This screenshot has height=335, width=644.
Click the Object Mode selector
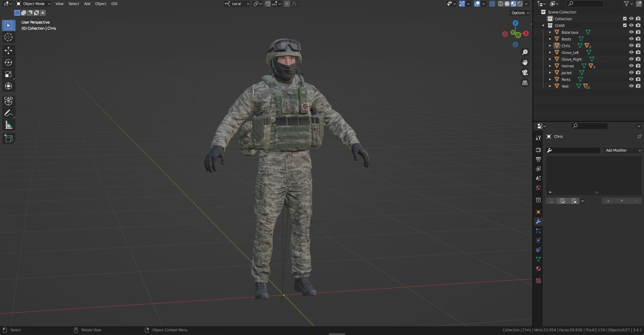[33, 4]
